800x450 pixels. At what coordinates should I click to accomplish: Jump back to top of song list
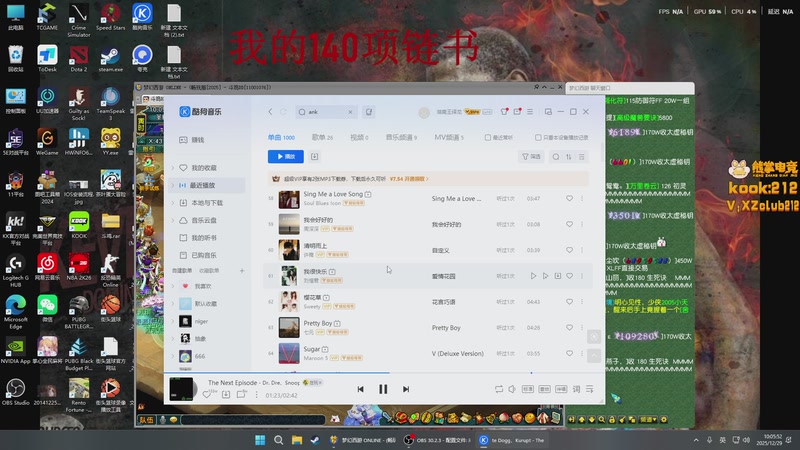click(x=594, y=356)
